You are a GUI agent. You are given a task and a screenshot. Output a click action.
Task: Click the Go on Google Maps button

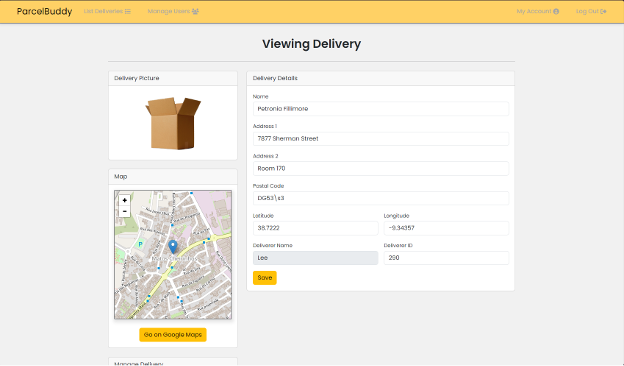[173, 335]
